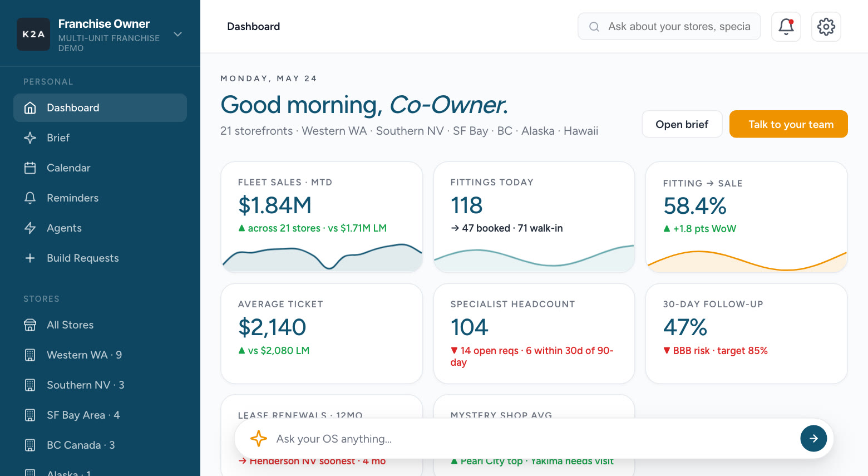Open settings via the gear icon
The width and height of the screenshot is (868, 476).
tap(826, 27)
